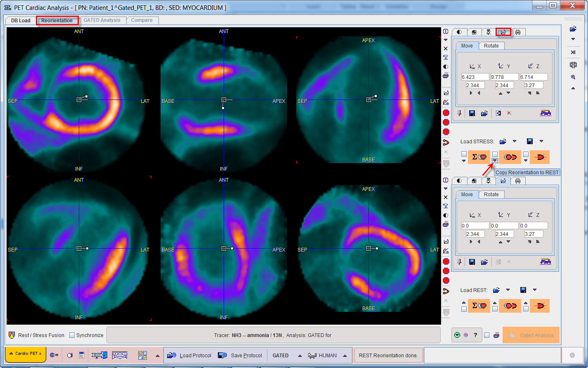Switch to the DB Load tab

point(21,20)
